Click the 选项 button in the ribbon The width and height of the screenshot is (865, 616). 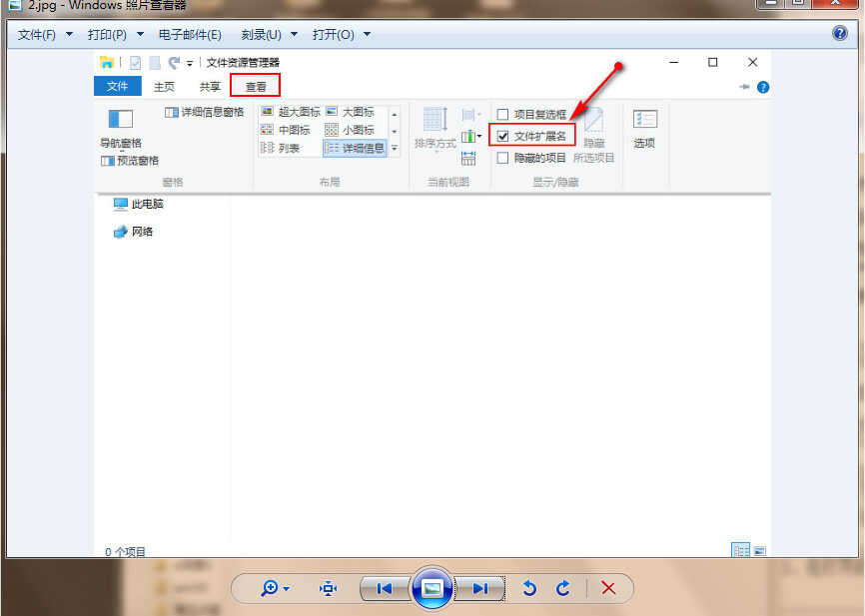click(644, 130)
